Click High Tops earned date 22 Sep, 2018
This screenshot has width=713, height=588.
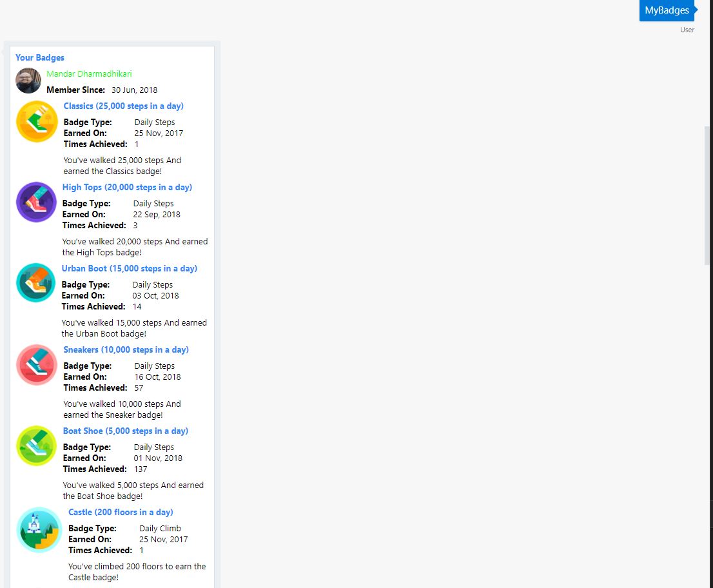157,215
